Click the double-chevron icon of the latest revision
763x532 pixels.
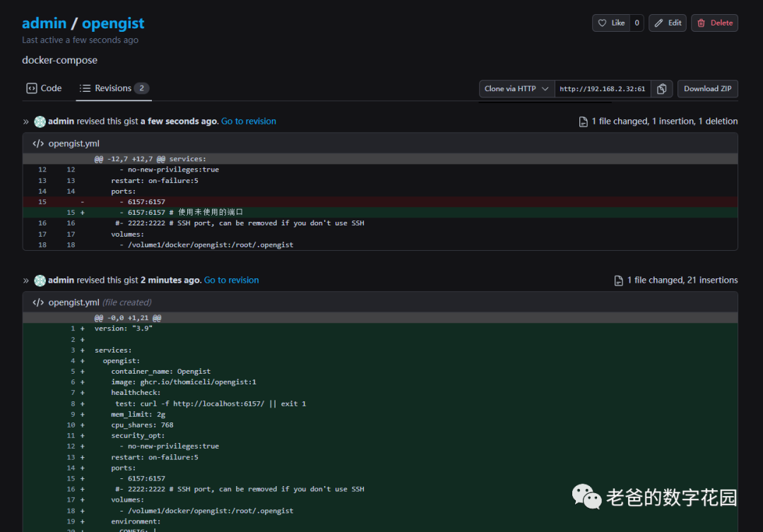tap(26, 122)
